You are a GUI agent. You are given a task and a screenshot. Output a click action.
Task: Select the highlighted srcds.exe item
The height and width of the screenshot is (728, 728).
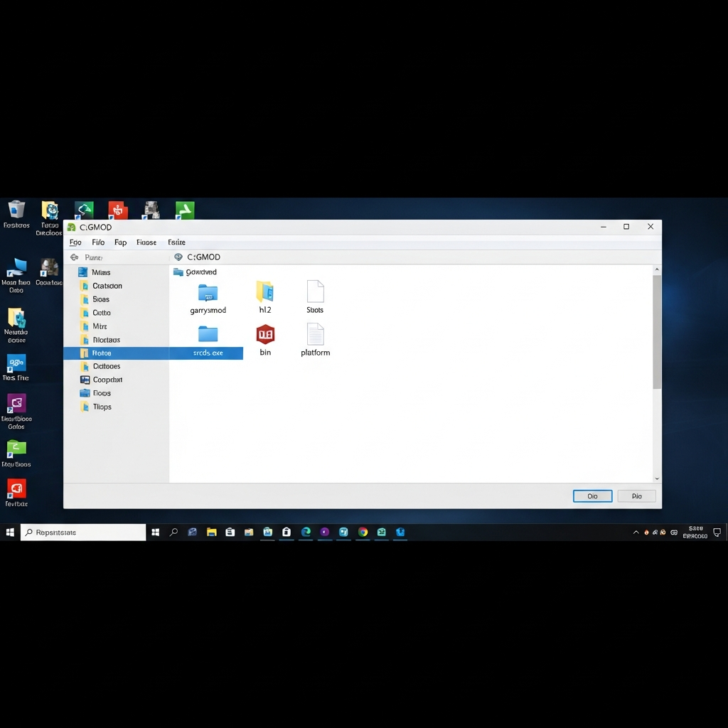208,353
